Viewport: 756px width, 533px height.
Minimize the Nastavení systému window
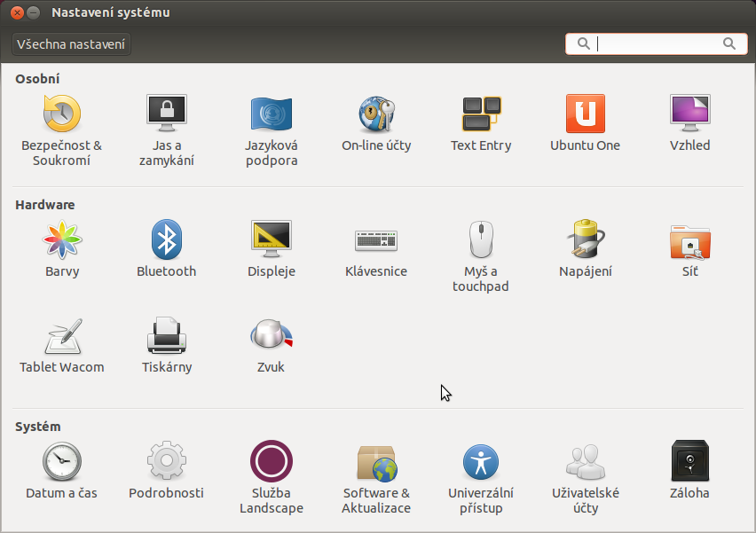(33, 12)
